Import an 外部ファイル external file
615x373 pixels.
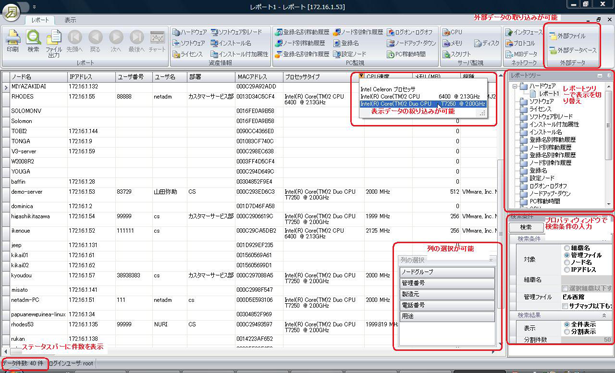tap(568, 36)
